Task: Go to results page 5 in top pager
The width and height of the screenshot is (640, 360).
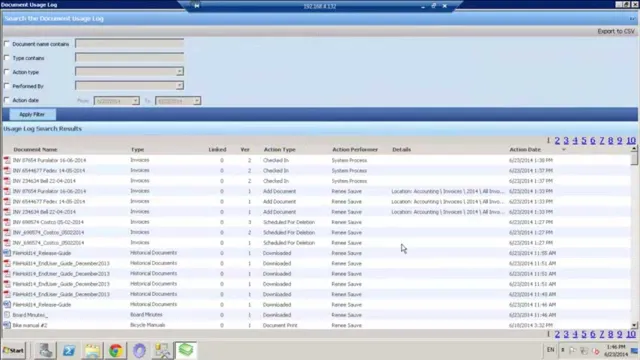Action: click(584, 140)
